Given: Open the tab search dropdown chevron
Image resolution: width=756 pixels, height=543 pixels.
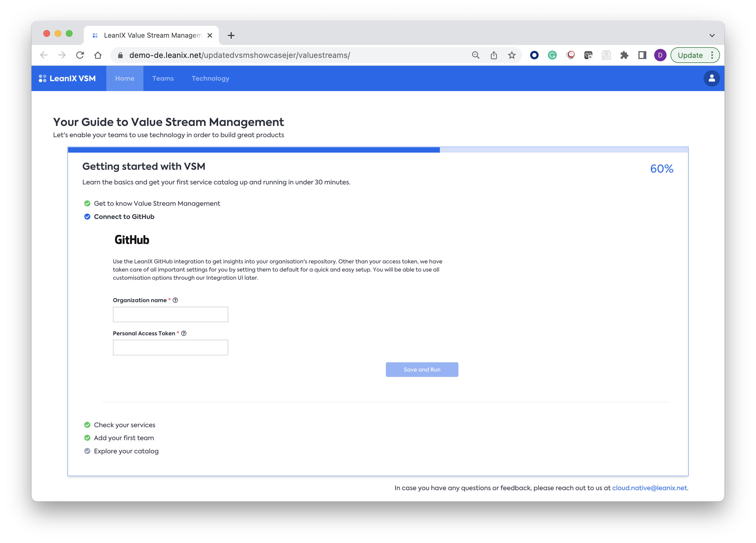Looking at the screenshot, I should [x=712, y=35].
